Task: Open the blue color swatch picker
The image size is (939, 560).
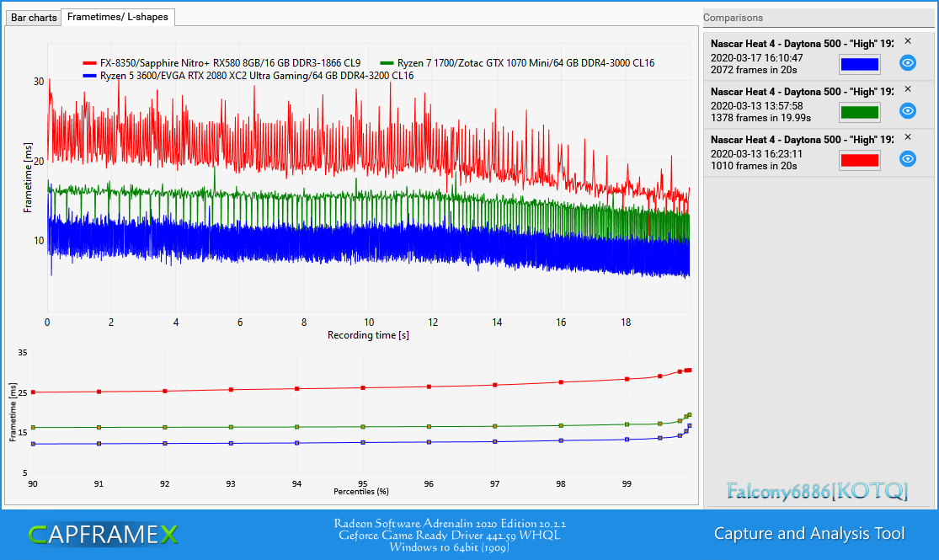Action: (x=859, y=64)
